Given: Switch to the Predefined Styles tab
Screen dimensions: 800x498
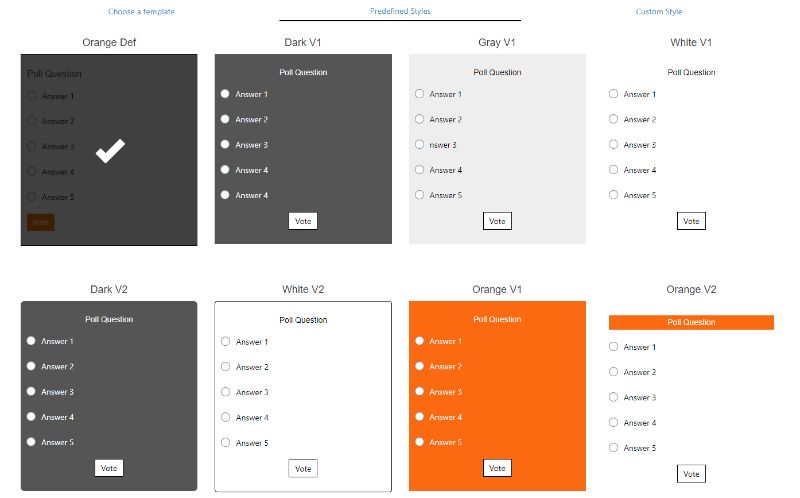Looking at the screenshot, I should (x=400, y=11).
